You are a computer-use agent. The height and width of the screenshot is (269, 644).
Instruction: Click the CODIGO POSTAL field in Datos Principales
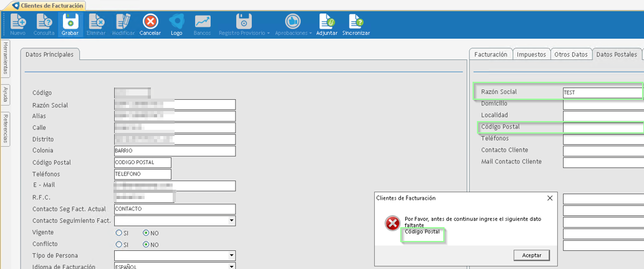(x=143, y=162)
